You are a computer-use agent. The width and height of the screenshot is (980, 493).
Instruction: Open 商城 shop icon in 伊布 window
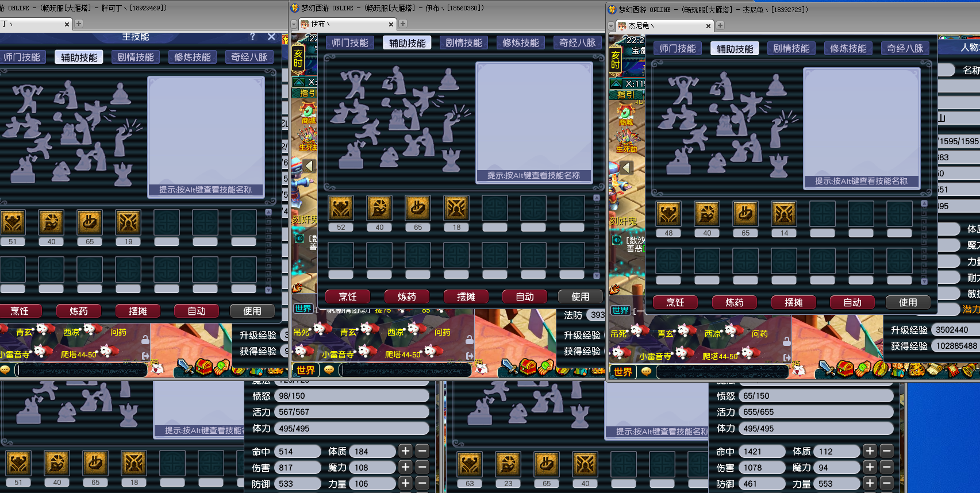coord(308,113)
